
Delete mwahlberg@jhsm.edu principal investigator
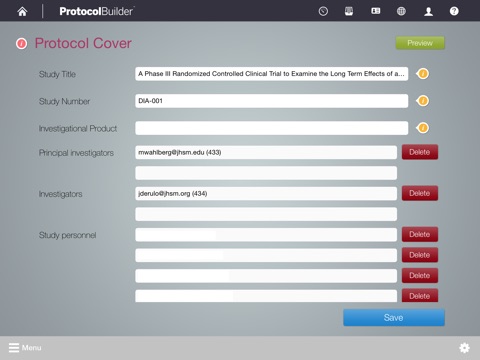pyautogui.click(x=420, y=152)
